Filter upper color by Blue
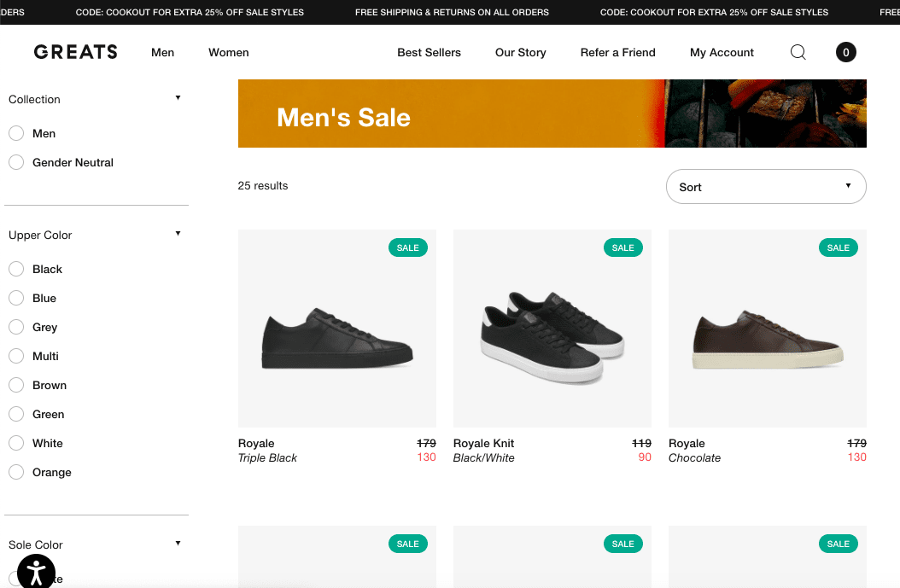Image resolution: width=900 pixels, height=588 pixels. (16, 299)
